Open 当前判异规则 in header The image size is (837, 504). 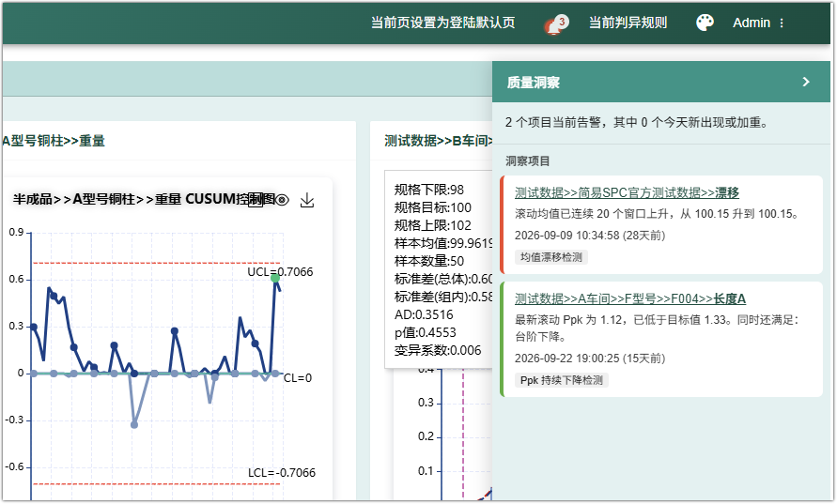tap(628, 23)
